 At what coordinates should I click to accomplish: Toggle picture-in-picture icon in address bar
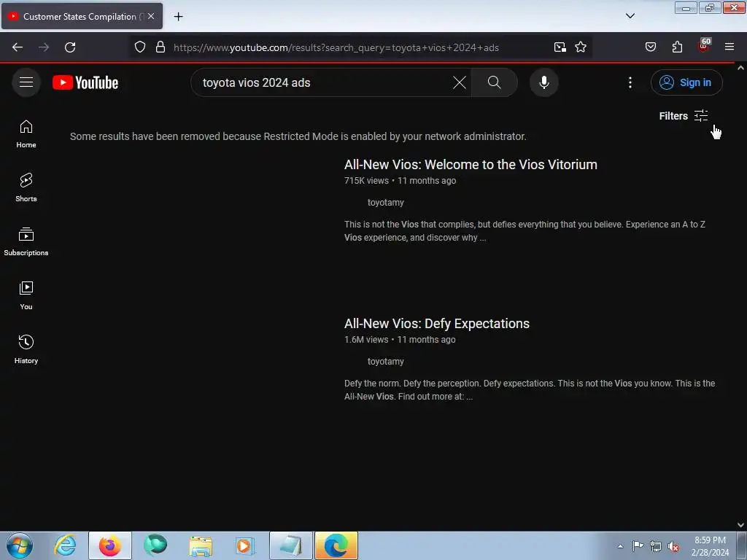(560, 47)
